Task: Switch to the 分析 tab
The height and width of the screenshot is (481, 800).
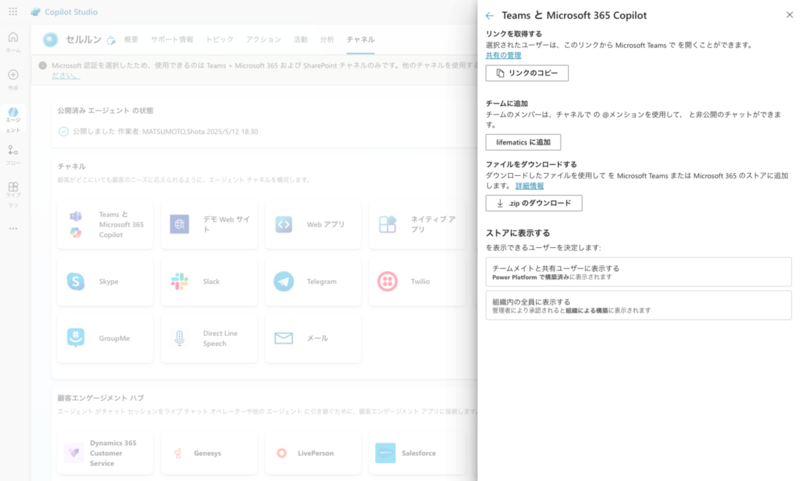Action: [327, 39]
